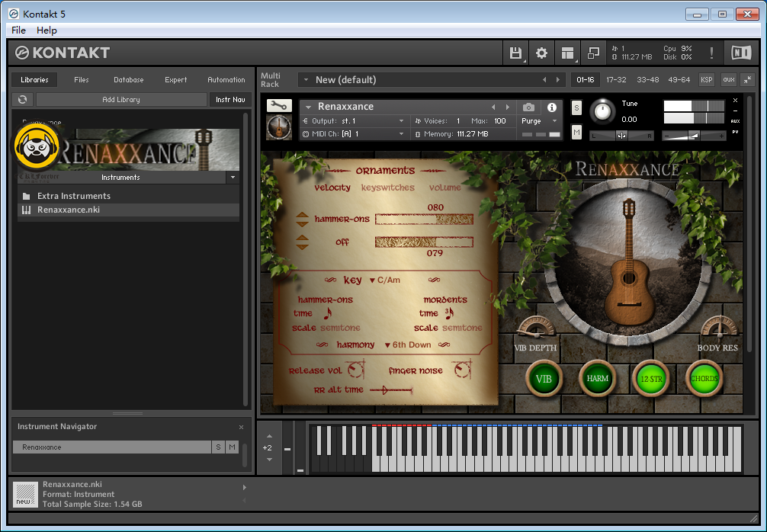The height and width of the screenshot is (532, 767).
Task: Select Renaxxance.nki in library list
Action: click(x=128, y=210)
